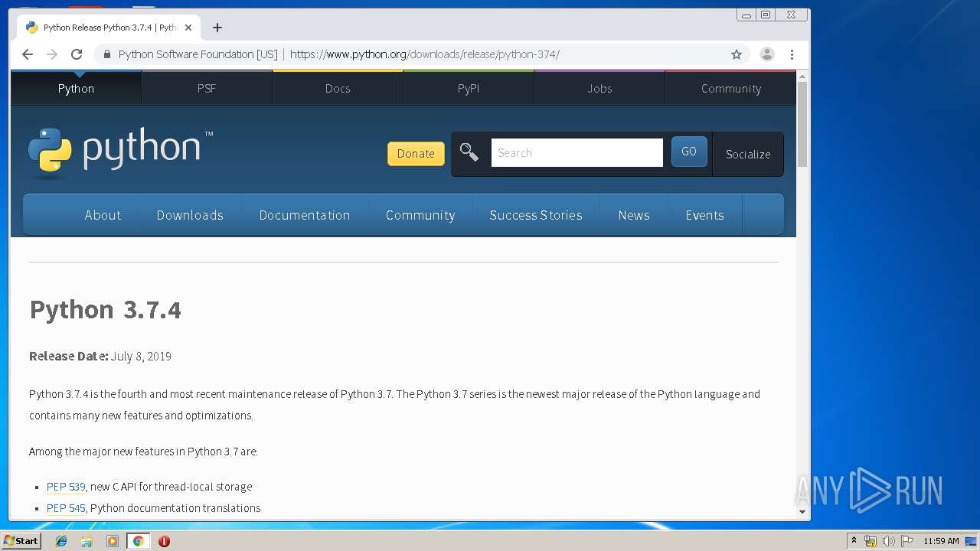Open the Community item in blue nav bar
Image resolution: width=980 pixels, height=551 pixels.
(420, 215)
